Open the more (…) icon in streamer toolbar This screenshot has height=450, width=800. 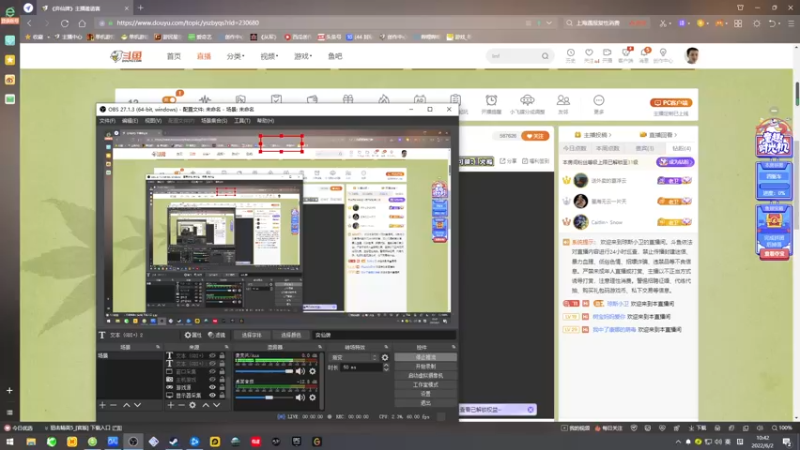click(x=598, y=100)
